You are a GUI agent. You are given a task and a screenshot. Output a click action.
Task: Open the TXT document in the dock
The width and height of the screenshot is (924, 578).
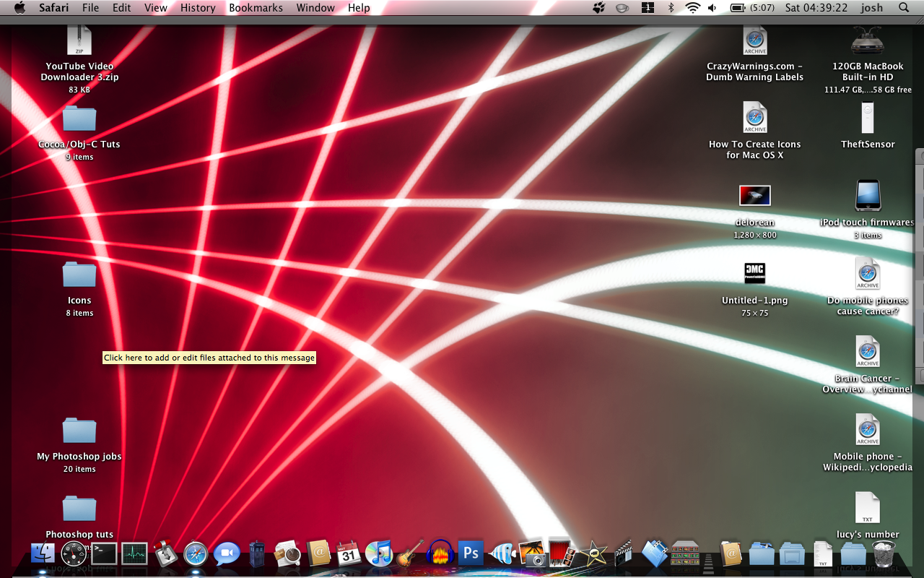(x=822, y=554)
